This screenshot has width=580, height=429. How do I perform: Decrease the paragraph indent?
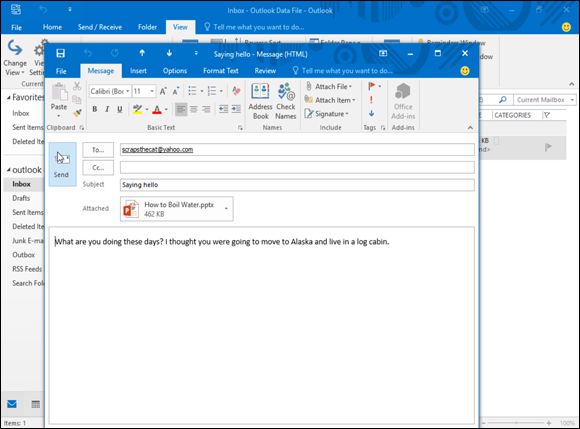point(223,109)
